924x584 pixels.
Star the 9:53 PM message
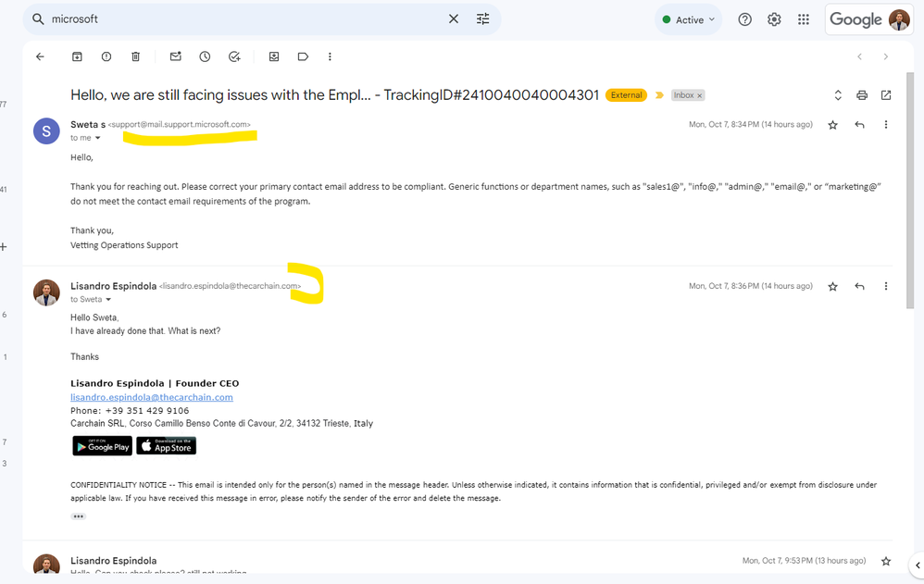(886, 561)
